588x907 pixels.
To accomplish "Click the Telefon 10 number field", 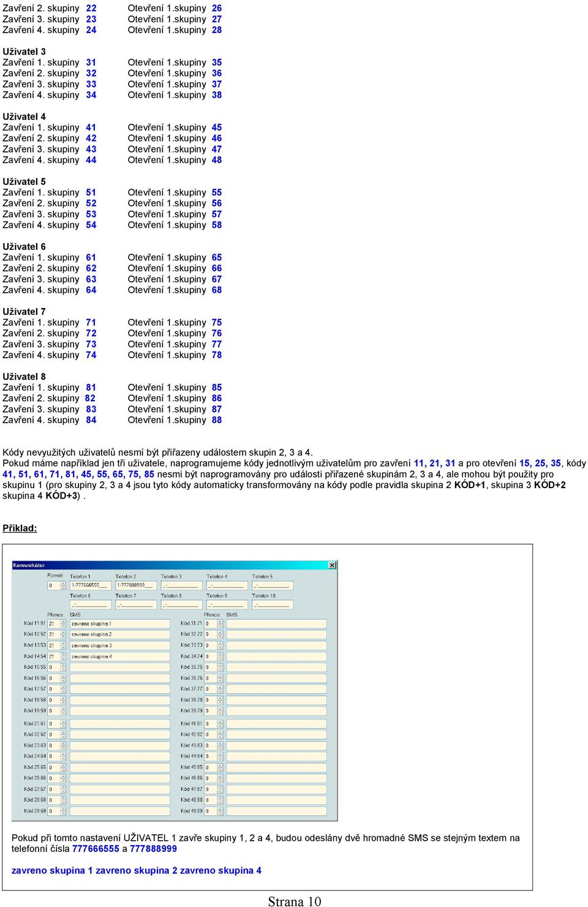I will point(273,604).
